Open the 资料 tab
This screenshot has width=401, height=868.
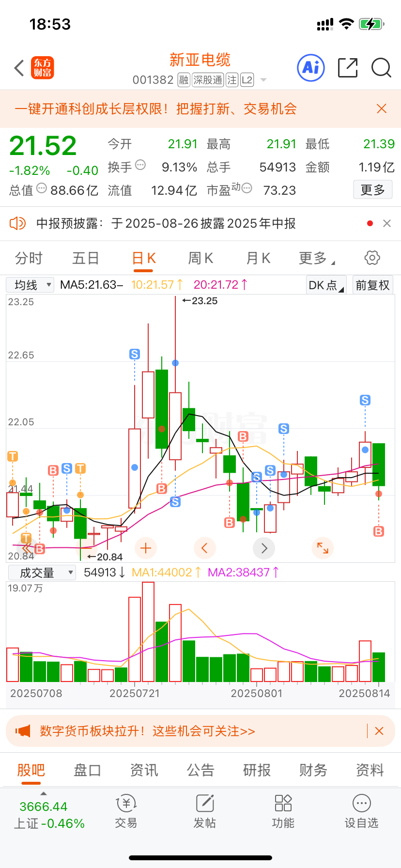click(x=370, y=770)
